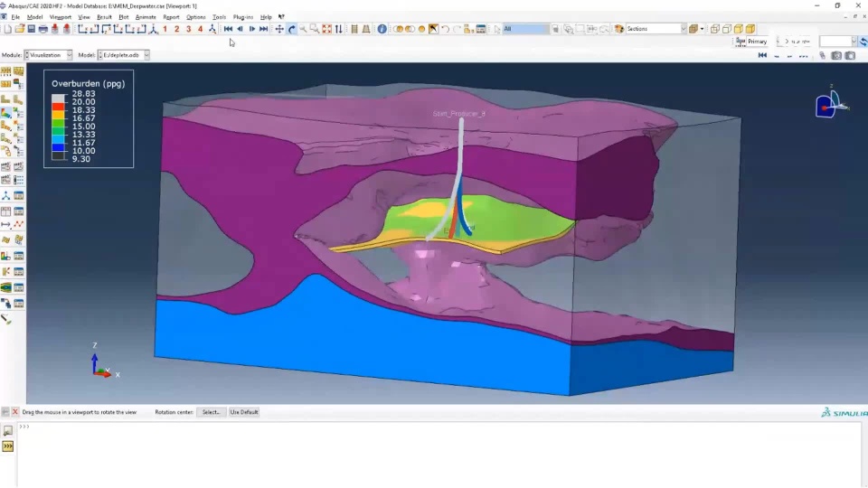Open the Viewport menu
The height and width of the screenshot is (488, 868).
(x=60, y=17)
